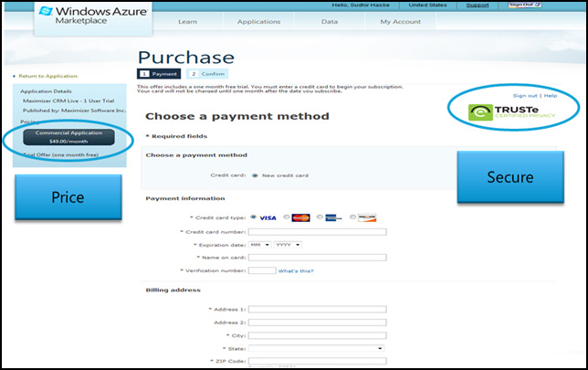Click into the ZIP Code field
Image resolution: width=588 pixels, height=370 pixels.
pos(317,361)
